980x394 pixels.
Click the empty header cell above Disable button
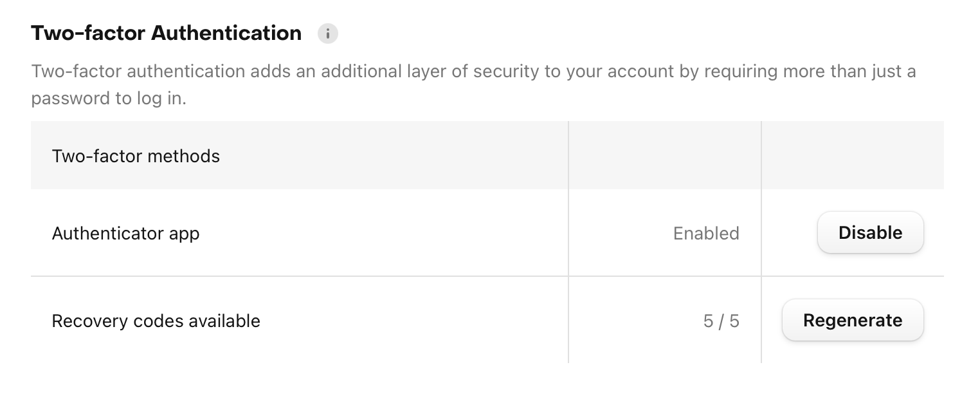pos(853,155)
